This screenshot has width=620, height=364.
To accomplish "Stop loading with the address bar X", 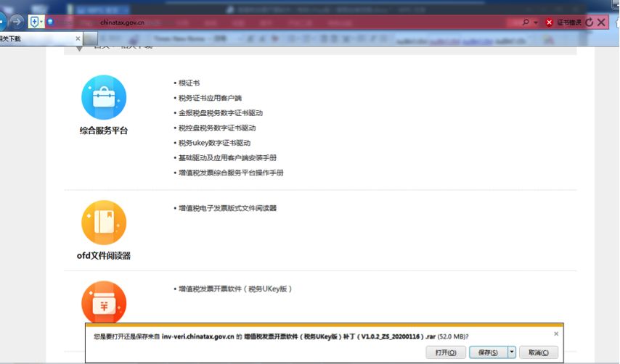I will (x=601, y=22).
